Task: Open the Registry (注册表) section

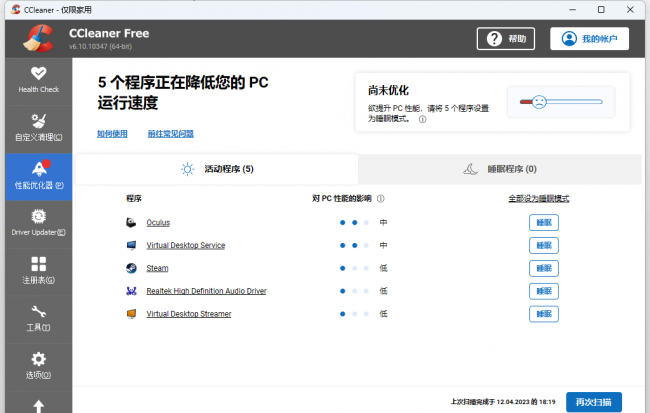Action: tap(39, 272)
